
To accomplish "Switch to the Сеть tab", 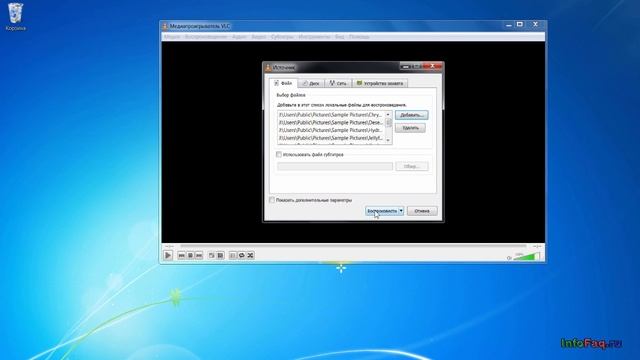I will click(338, 83).
